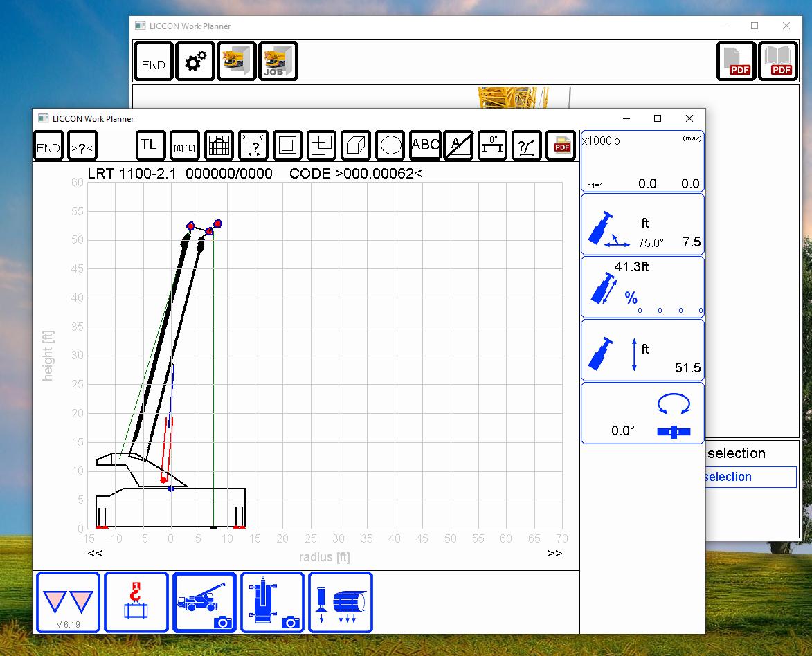Select the building/house object tool
The image size is (812, 656).
(219, 145)
